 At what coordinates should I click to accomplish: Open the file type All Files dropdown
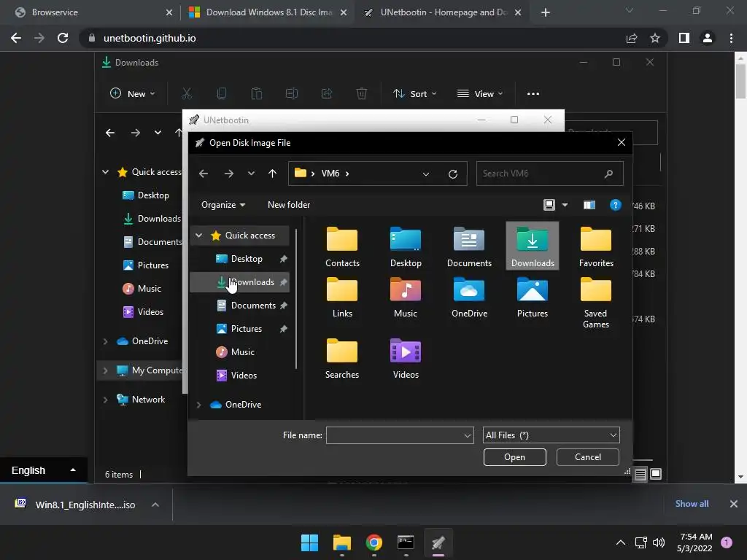[x=551, y=435]
